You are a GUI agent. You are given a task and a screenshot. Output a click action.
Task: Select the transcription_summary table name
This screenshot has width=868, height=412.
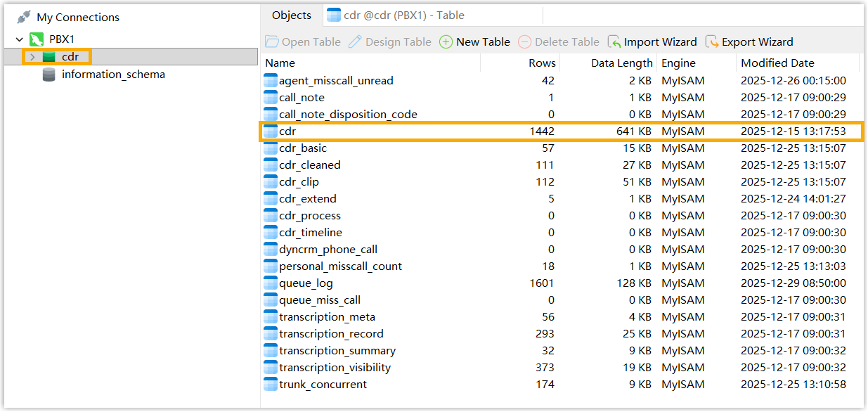(x=337, y=351)
